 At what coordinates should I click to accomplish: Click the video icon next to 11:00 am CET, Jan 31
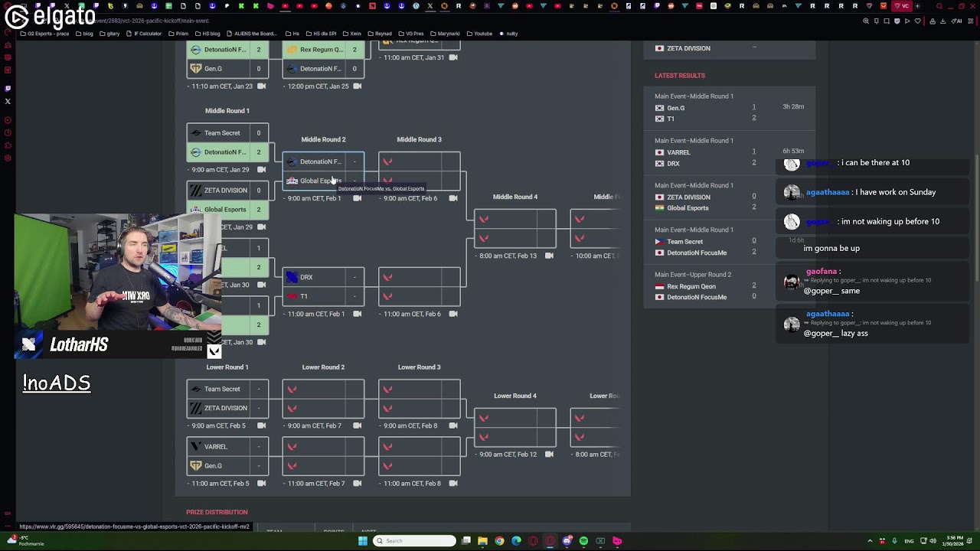coord(453,57)
